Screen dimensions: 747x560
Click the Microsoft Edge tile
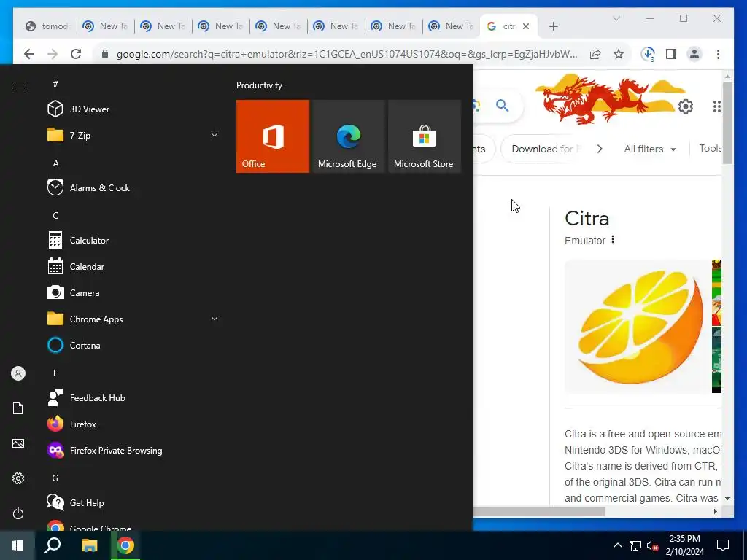click(x=348, y=136)
